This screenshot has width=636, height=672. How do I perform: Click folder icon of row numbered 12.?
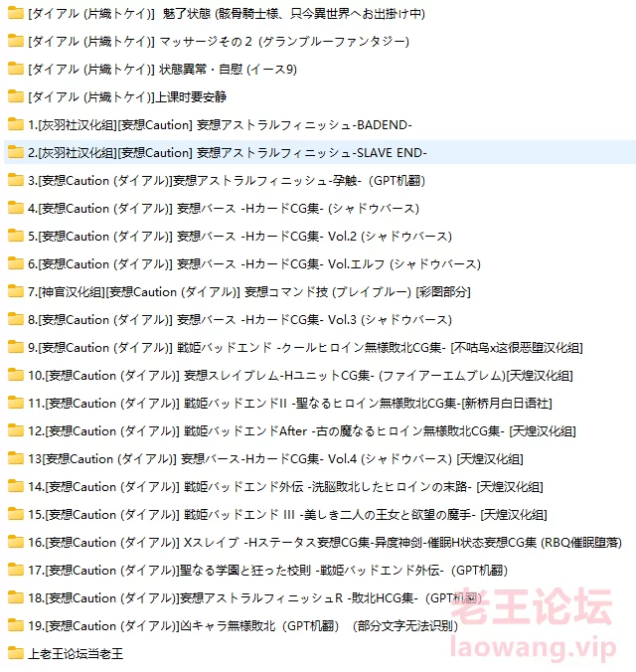[16, 431]
